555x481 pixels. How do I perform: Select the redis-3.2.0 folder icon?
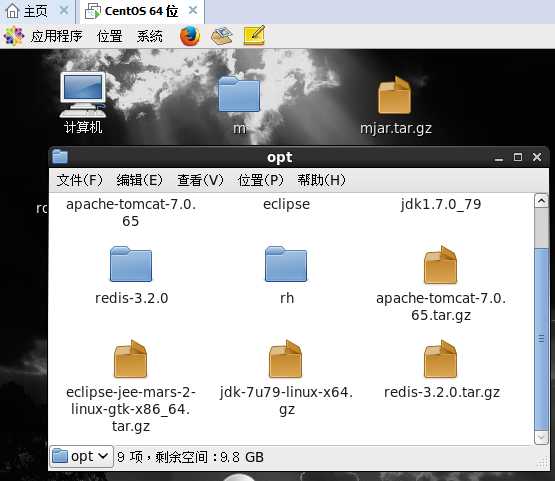(131, 264)
